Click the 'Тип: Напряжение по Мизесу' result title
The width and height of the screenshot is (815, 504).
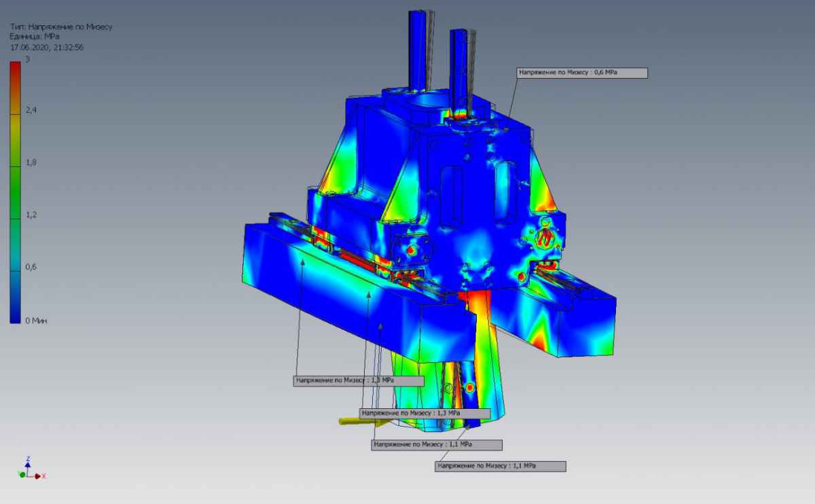[61, 26]
